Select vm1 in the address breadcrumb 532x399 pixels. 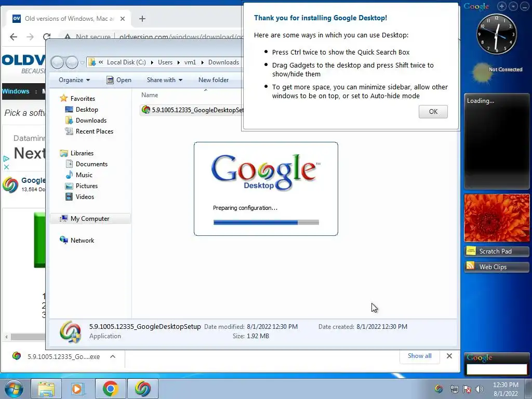(190, 62)
